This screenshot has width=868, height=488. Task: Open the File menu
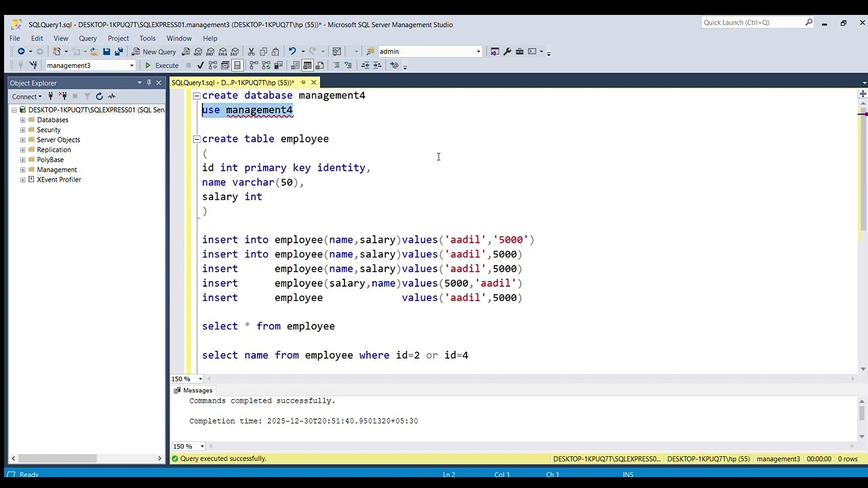(14, 39)
